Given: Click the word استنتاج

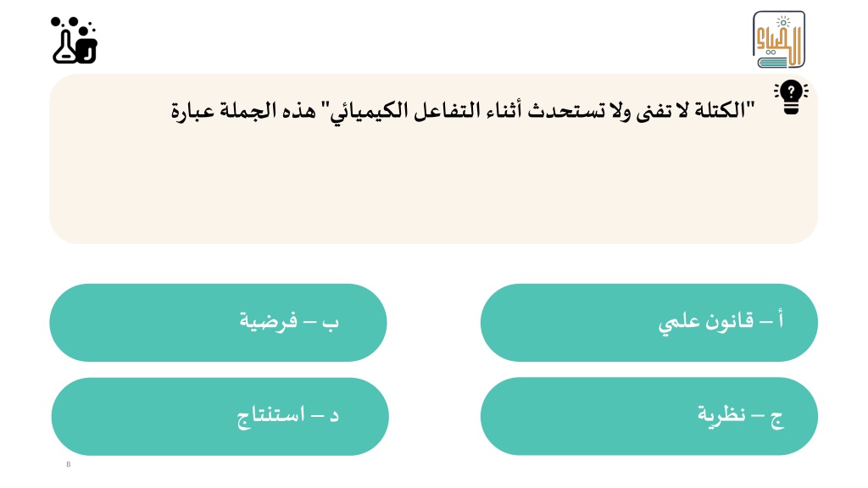Looking at the screenshot, I should pyautogui.click(x=270, y=416).
